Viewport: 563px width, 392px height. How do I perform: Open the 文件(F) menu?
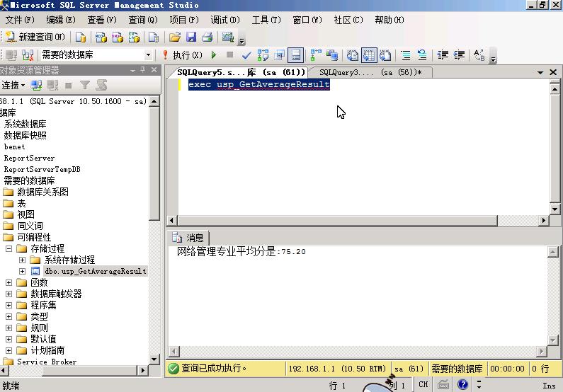click(20, 20)
